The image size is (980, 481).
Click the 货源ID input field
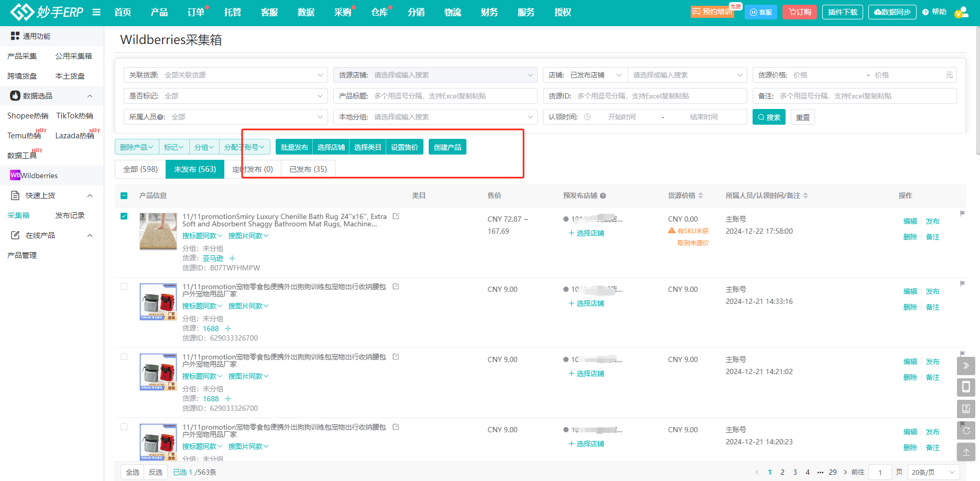645,96
